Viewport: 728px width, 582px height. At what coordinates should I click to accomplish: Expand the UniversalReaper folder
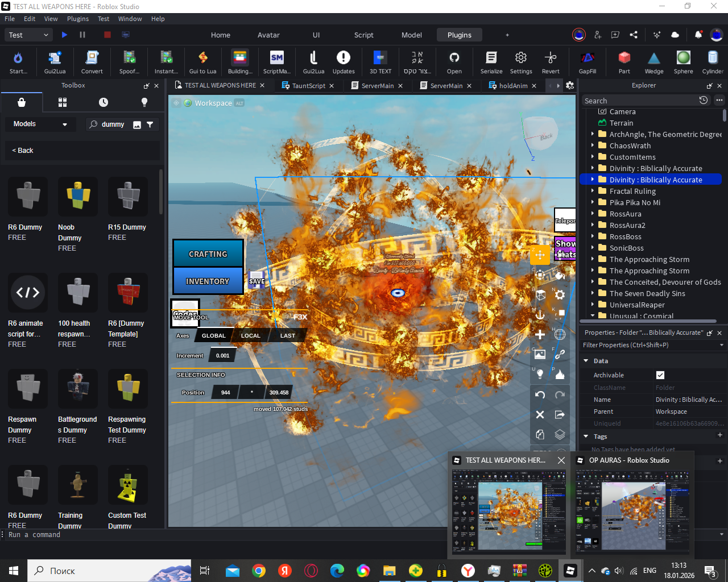click(x=593, y=305)
